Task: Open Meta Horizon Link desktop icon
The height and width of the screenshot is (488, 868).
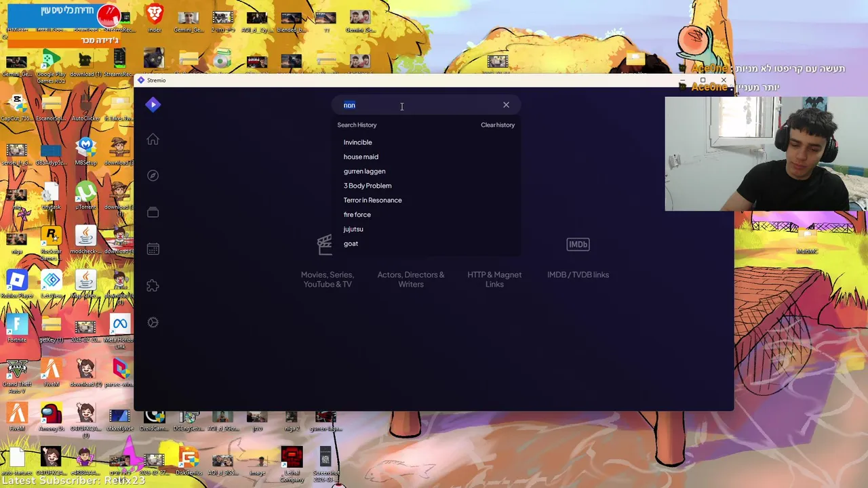Action: pos(120,332)
